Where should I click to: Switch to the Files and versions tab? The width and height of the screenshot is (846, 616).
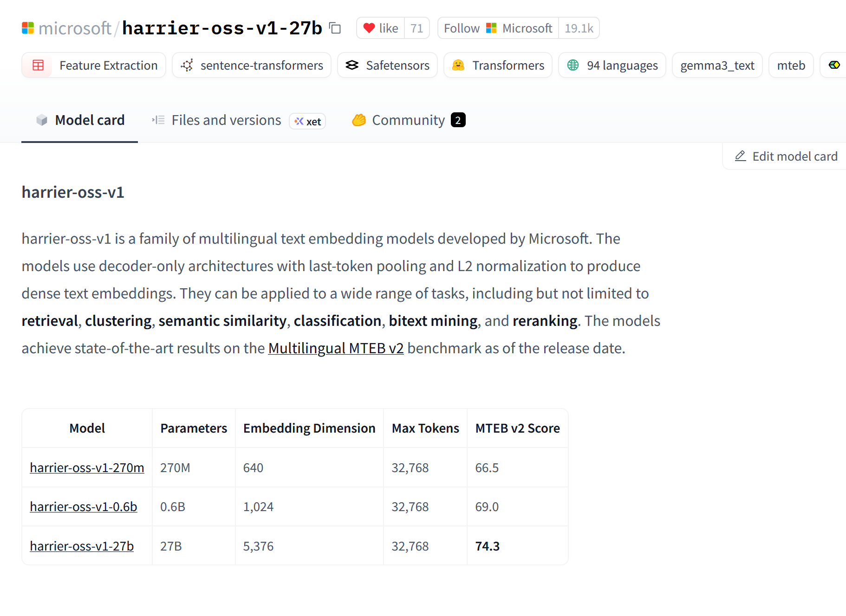226,120
